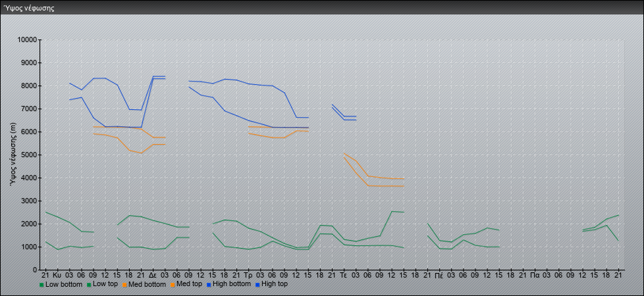Click the "Κυ" day label on x-axis
This screenshot has width=644, height=296.
[57, 275]
